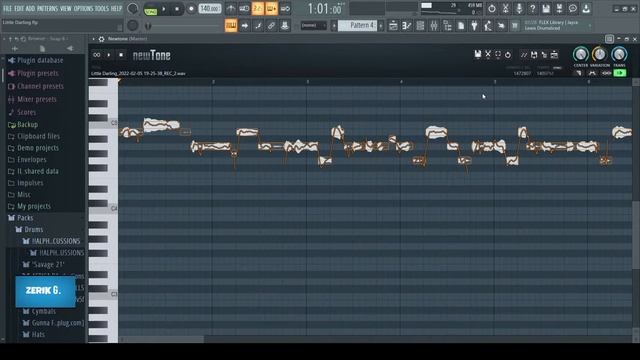Click NewTone select-all bracket icon

click(x=498, y=54)
